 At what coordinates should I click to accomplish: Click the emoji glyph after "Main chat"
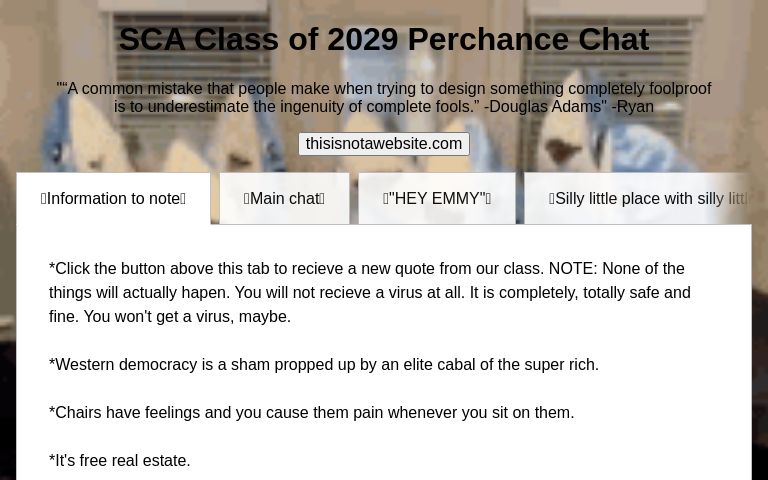point(322,199)
